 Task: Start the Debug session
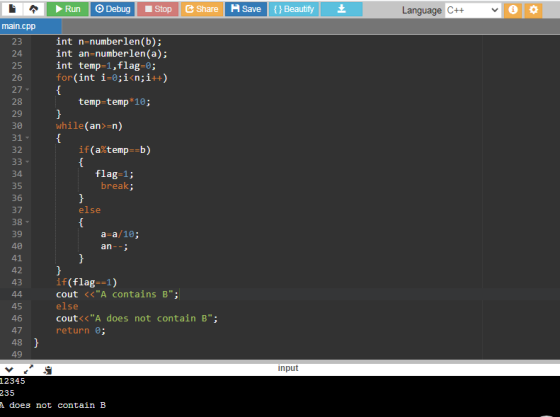112,9
